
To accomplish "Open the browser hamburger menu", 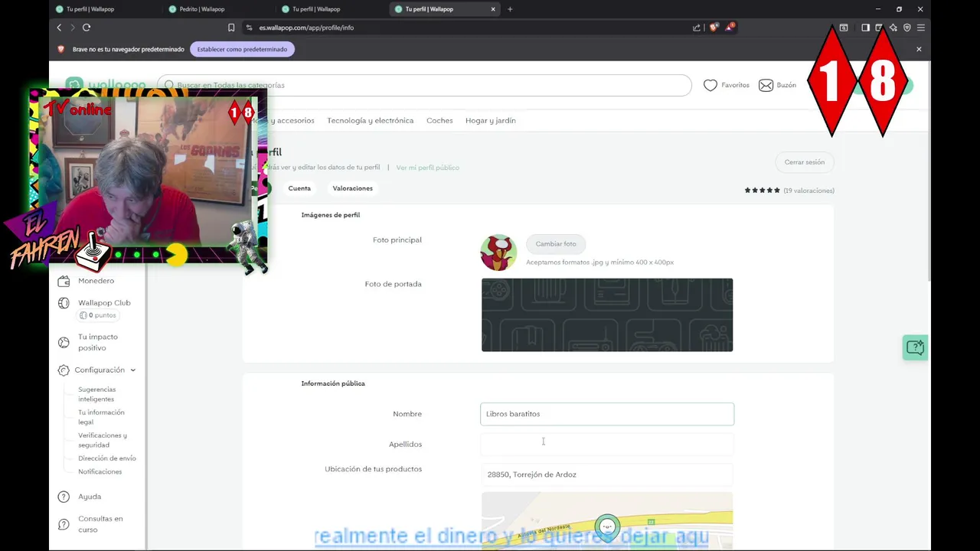I will pyautogui.click(x=921, y=28).
